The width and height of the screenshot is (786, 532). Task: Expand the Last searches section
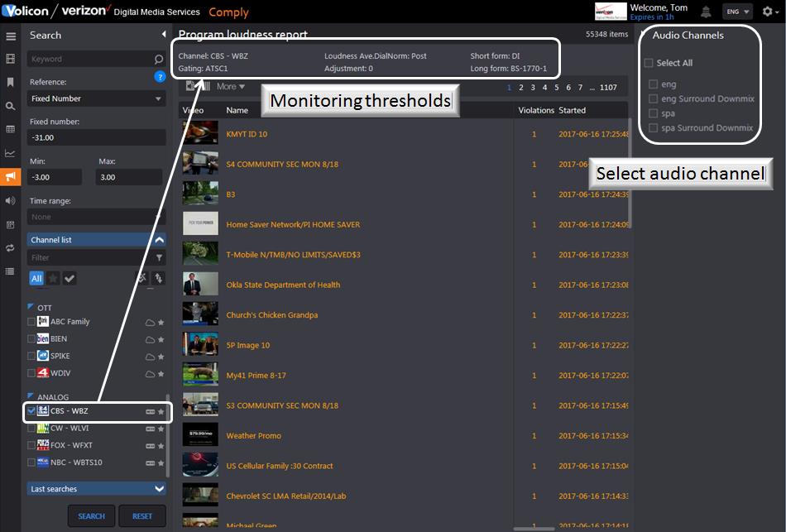96,489
